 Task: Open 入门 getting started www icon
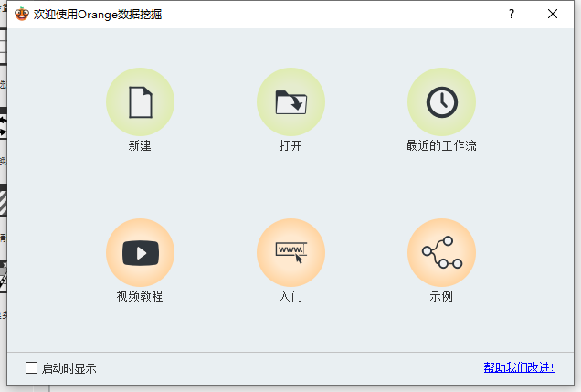click(x=290, y=253)
